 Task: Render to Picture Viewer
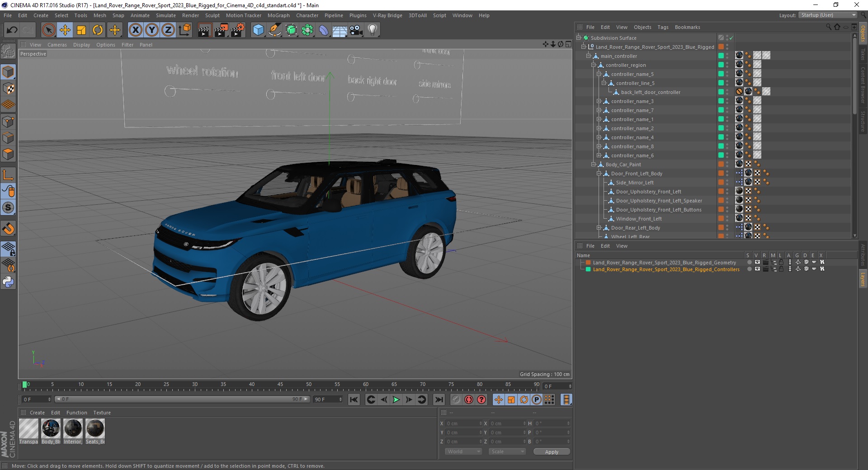(x=221, y=30)
